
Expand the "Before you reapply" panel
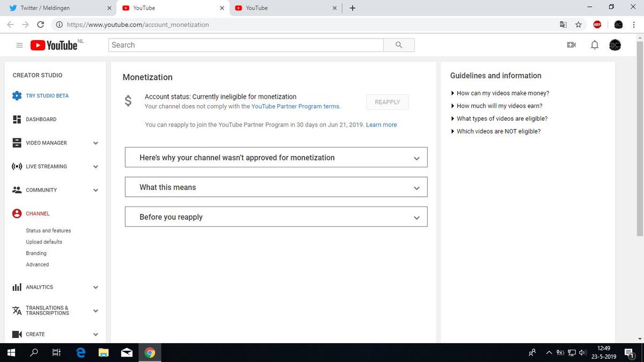(x=276, y=217)
